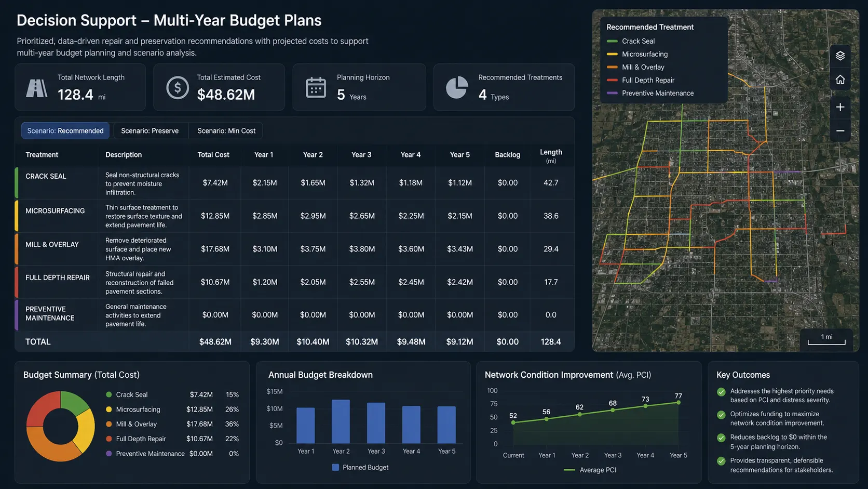Click the Length (mi) column header
Viewport: 868px width, 489px height.
point(551,155)
